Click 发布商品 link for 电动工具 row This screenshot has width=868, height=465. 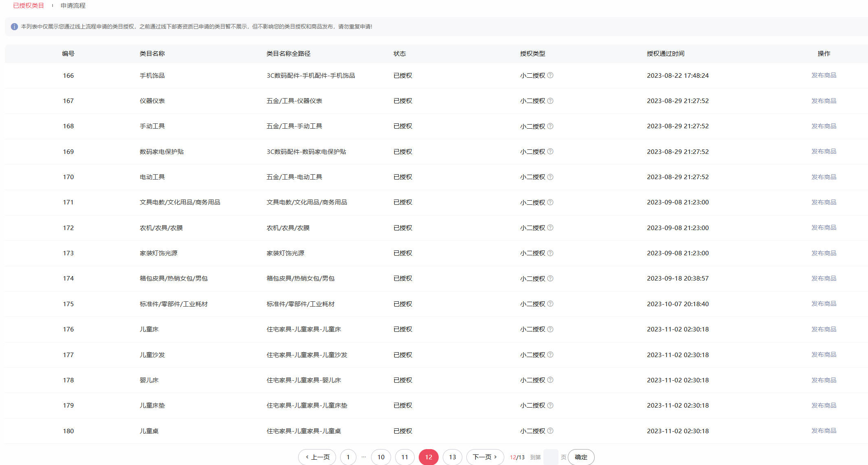[x=824, y=177]
